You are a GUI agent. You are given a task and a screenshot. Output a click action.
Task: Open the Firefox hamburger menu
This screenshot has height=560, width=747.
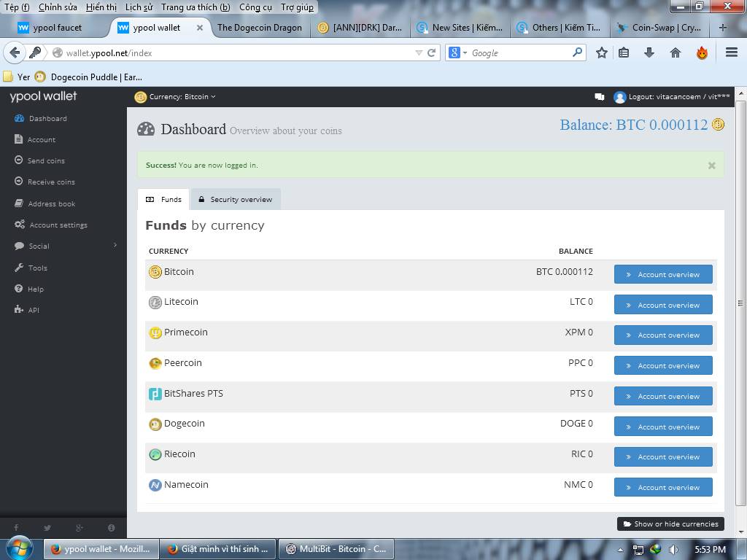pos(732,52)
